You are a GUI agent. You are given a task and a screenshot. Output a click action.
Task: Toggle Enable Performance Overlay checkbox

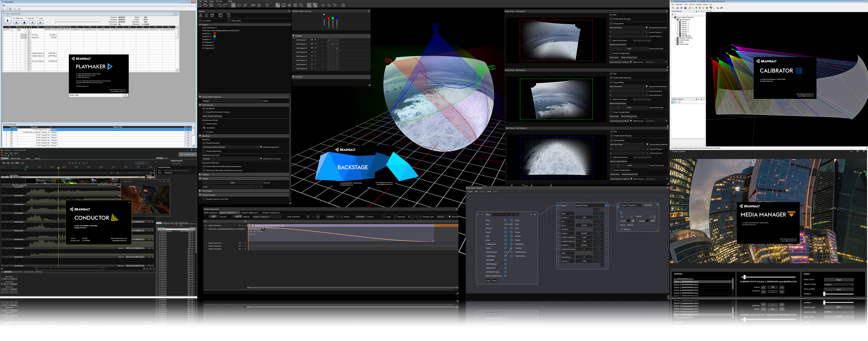[204, 112]
